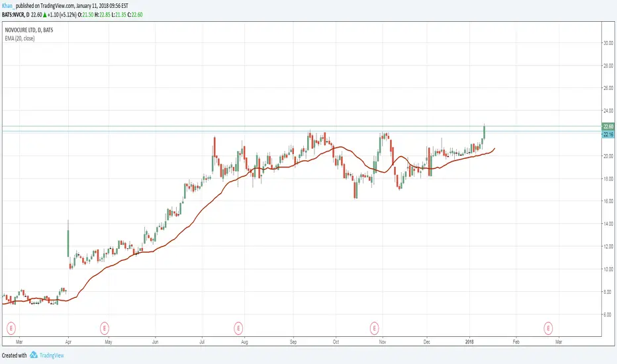617x364 pixels.
Task: Click the 12.00 price axis label
Action: coord(608,247)
